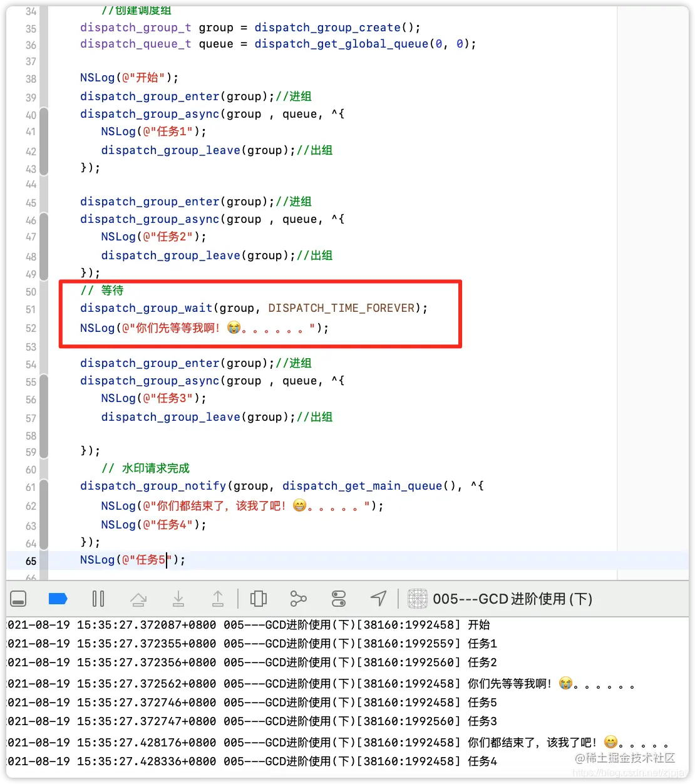This screenshot has width=695, height=784.
Task: Click dispatch_group_leave on line 42
Action: (x=171, y=150)
